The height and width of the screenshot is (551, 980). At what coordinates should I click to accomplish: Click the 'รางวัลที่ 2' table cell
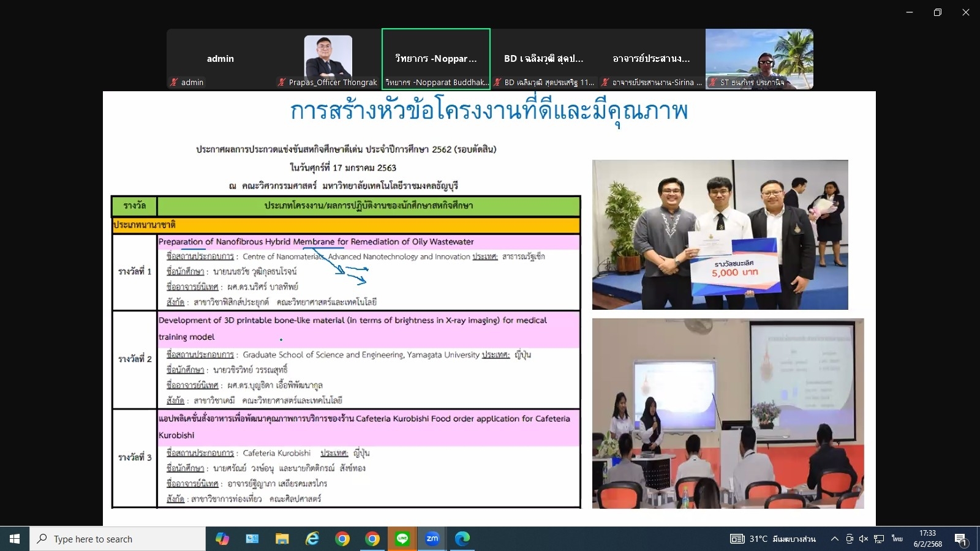135,359
